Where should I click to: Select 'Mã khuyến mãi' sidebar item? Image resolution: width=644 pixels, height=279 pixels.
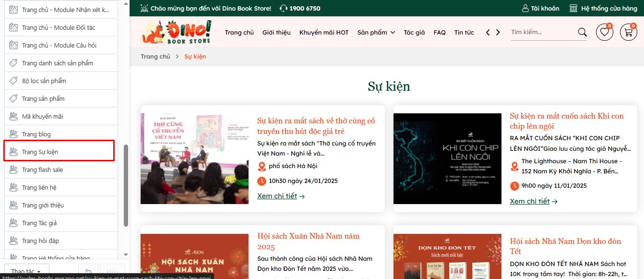pos(61,116)
